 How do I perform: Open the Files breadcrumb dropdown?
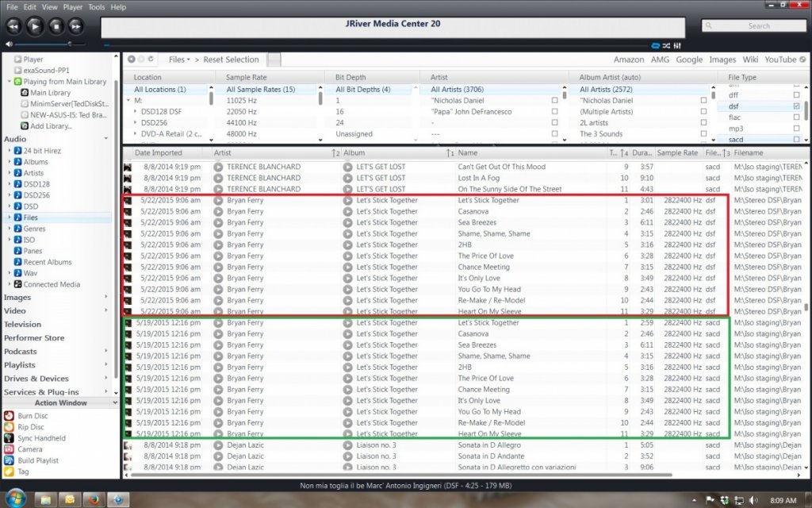[x=188, y=60]
